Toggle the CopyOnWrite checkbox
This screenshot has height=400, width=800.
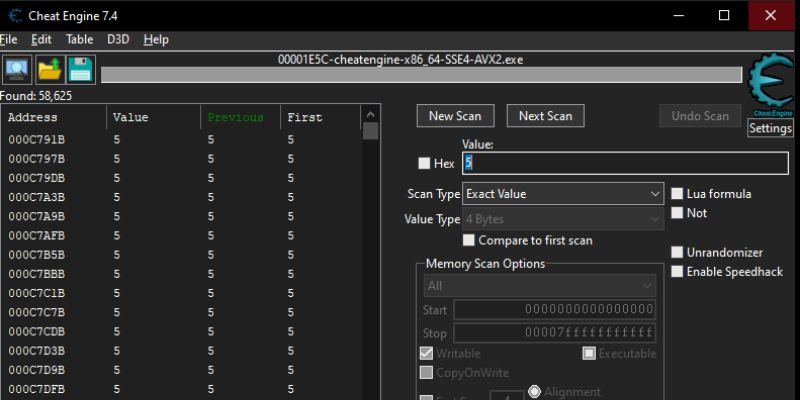pyautogui.click(x=426, y=372)
